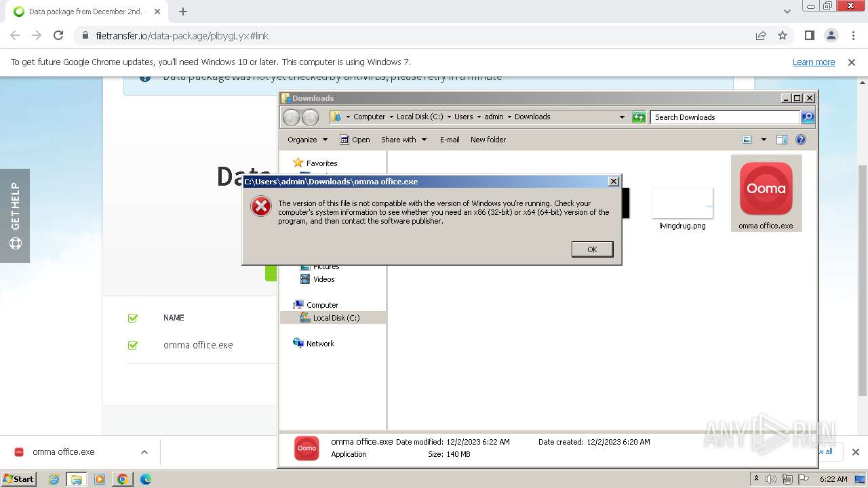Show hidden system tray icons
This screenshot has width=868, height=488.
pyautogui.click(x=756, y=479)
